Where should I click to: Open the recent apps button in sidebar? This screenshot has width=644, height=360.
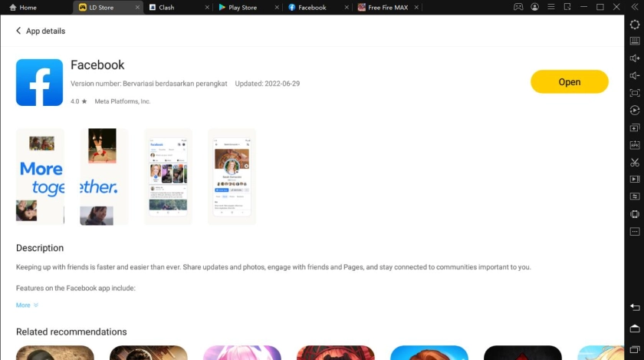635,350
